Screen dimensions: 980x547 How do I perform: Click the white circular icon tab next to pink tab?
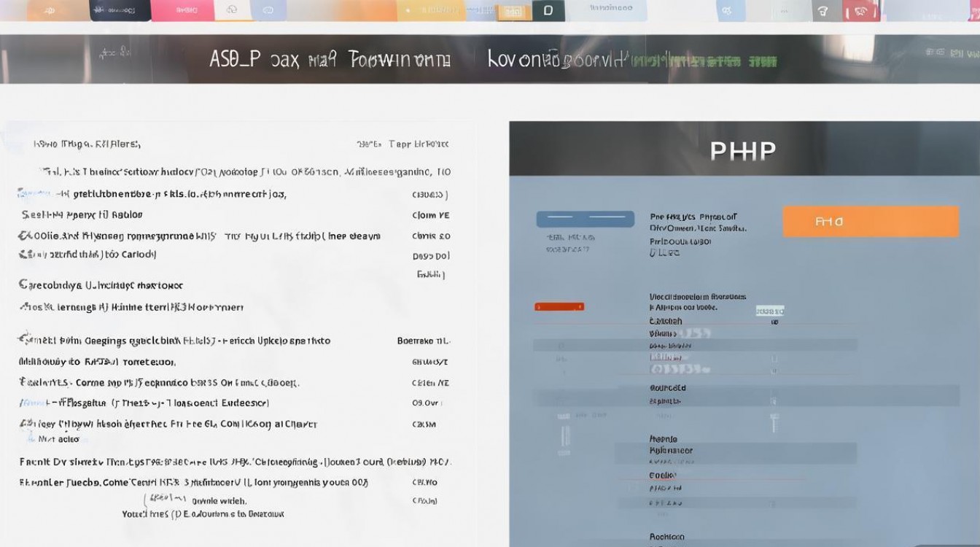coord(232,10)
